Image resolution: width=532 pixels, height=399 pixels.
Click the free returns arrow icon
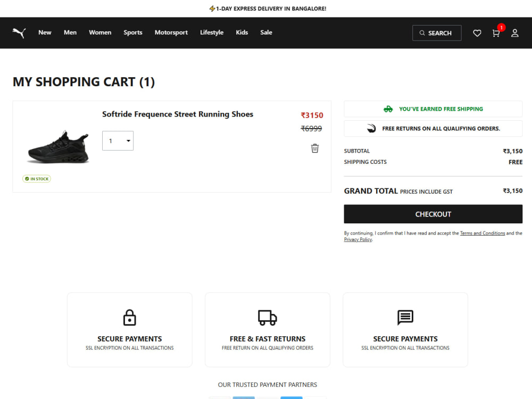371,128
